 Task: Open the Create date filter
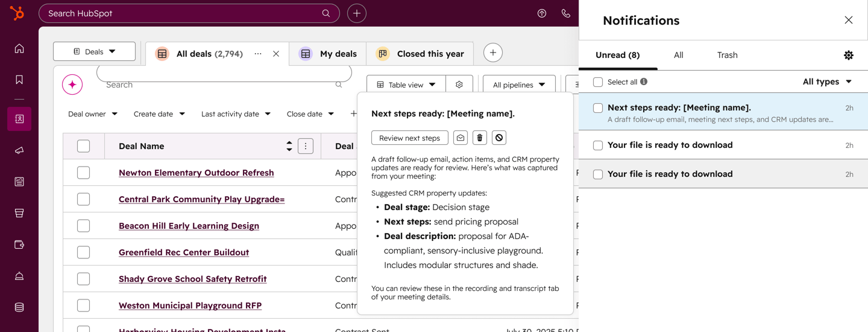tap(159, 113)
